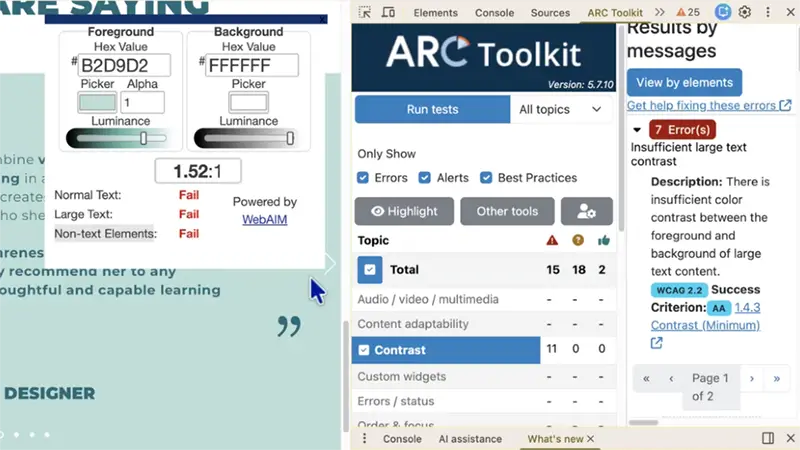Select the inspect element picker icon
Image resolution: width=800 pixels, height=450 pixels.
(364, 12)
